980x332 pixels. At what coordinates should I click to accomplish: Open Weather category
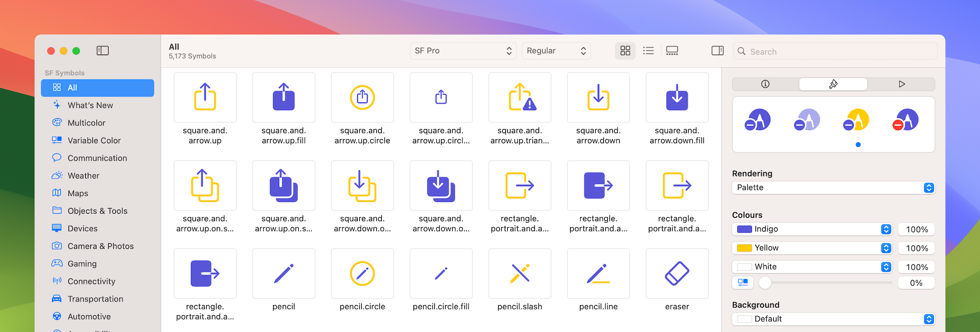[97, 175]
